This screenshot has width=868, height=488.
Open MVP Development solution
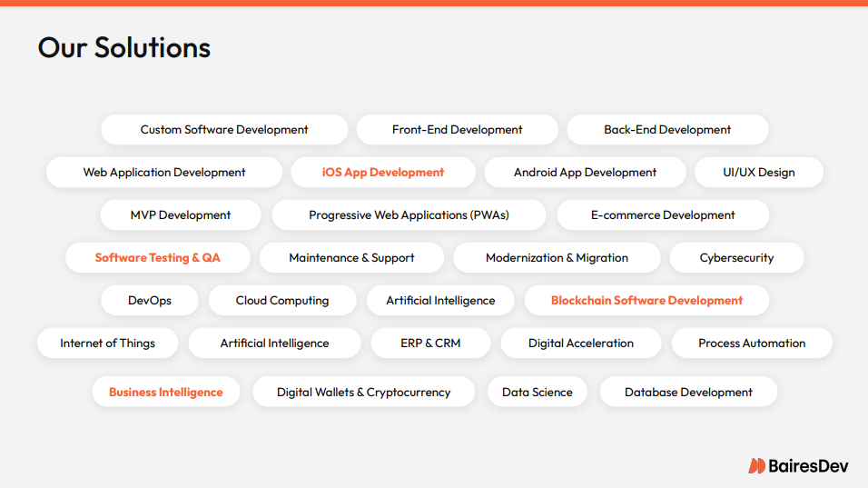[181, 214]
